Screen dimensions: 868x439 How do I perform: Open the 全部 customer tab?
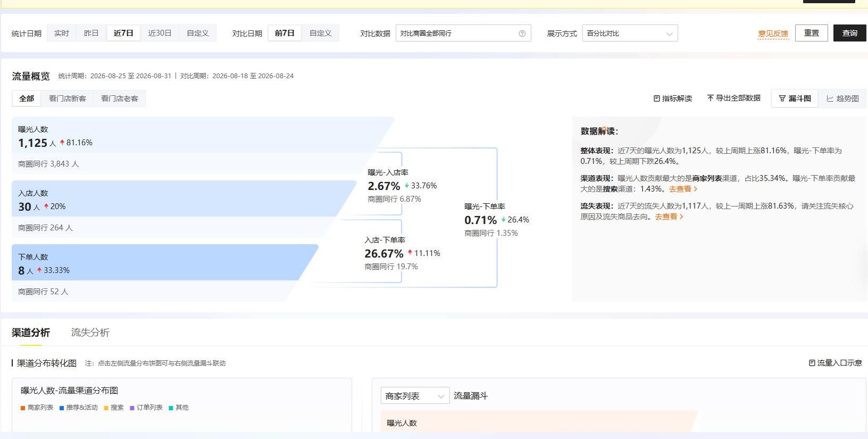click(x=27, y=98)
